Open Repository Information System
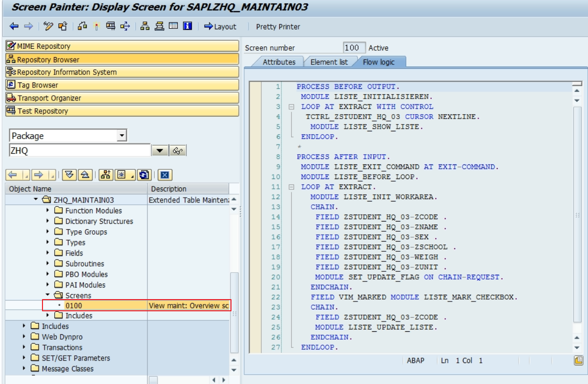Image resolution: width=588 pixels, height=384 pixels. 122,72
